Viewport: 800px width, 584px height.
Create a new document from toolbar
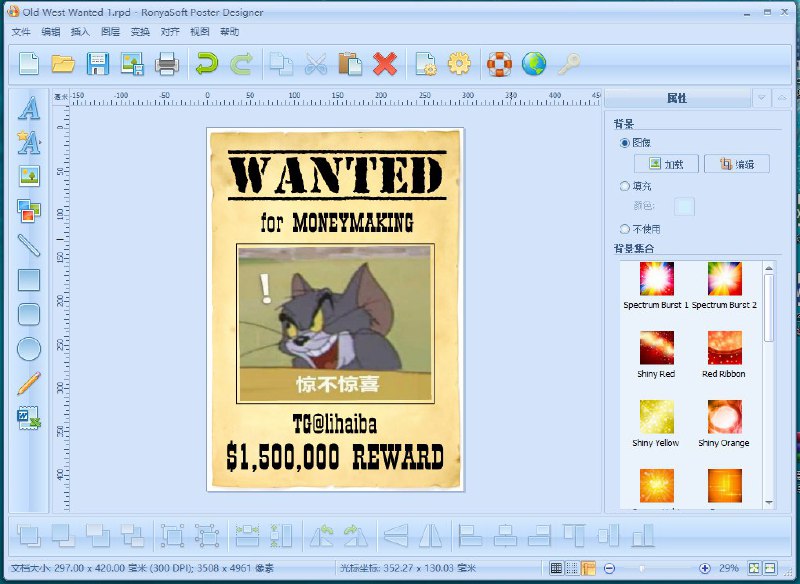click(29, 64)
